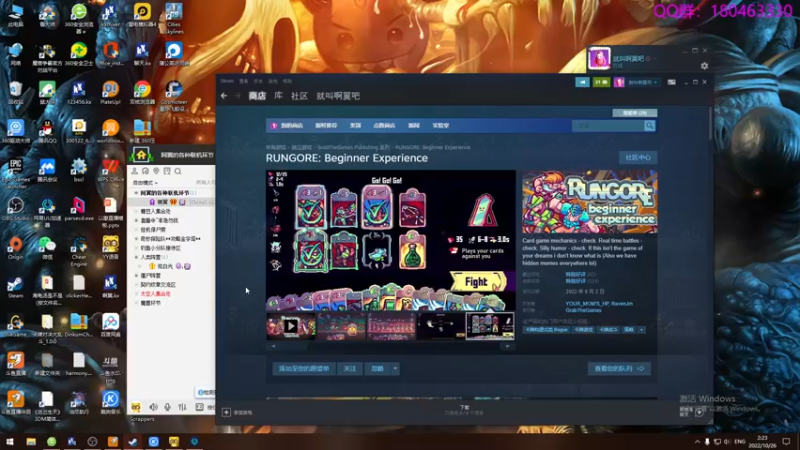Expand the 僵尸阵营 channel group

136,276
